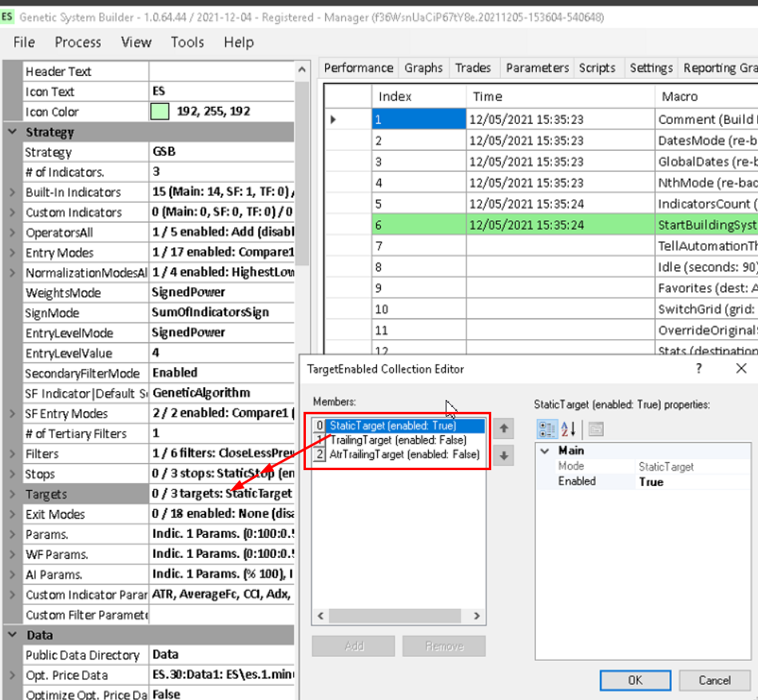
Task: Switch to the Graphs tab
Action: (x=423, y=68)
